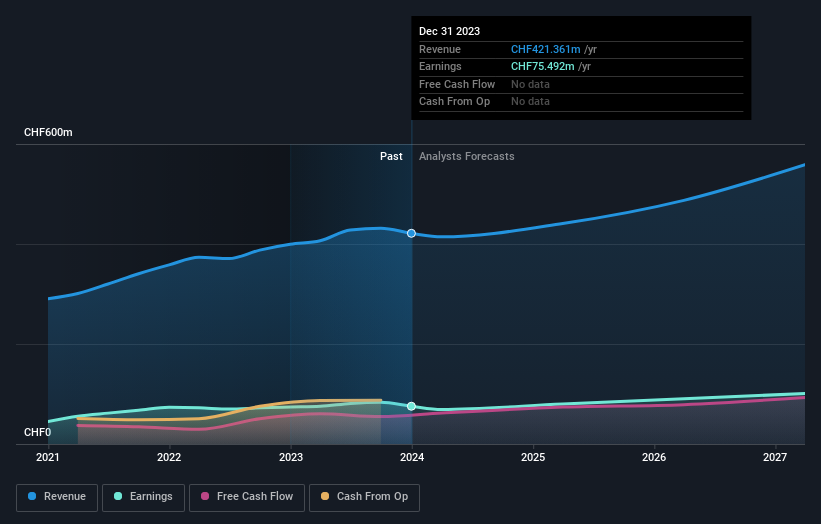Click the 2021 x-axis label
Image resolution: width=821 pixels, height=524 pixels.
pos(48,457)
